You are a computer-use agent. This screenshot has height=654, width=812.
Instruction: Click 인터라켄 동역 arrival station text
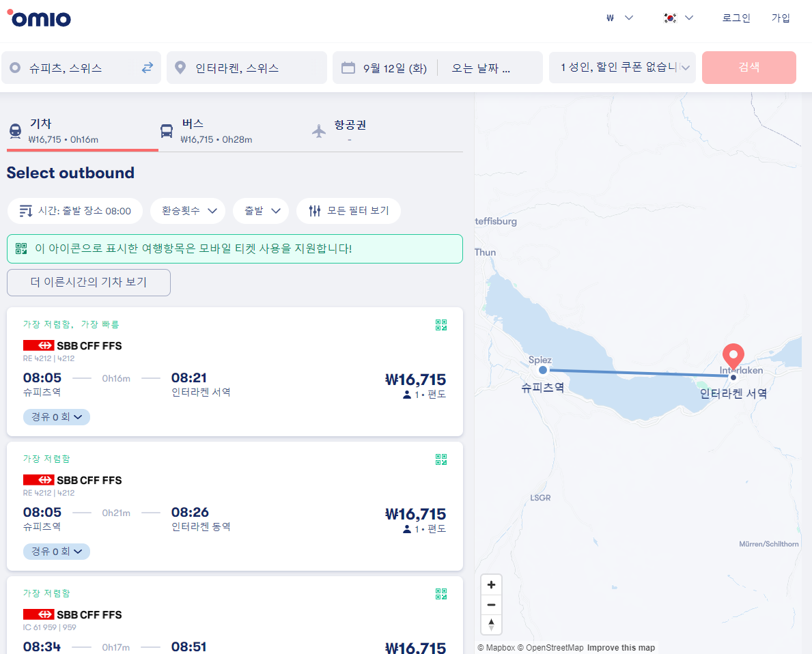pos(201,526)
